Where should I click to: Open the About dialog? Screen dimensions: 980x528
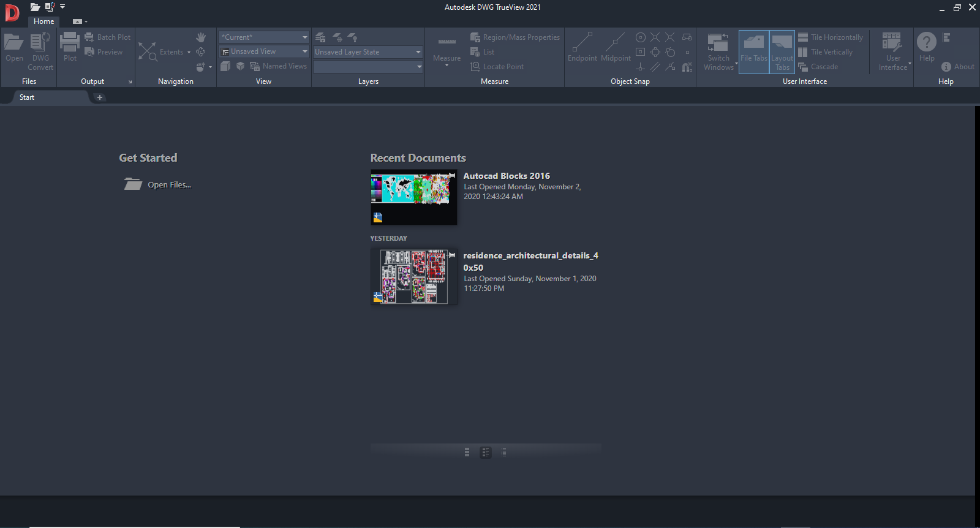[958, 67]
